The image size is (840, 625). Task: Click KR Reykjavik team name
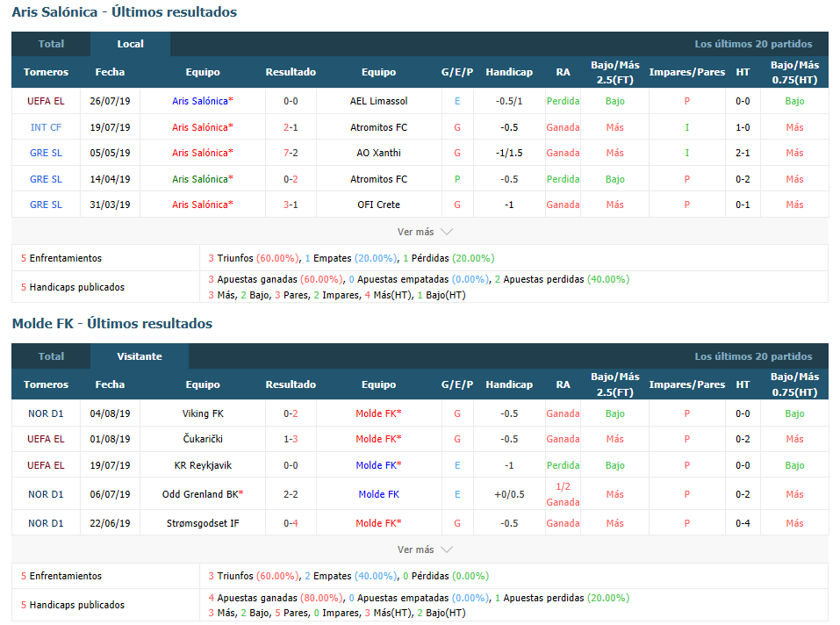coord(203,465)
